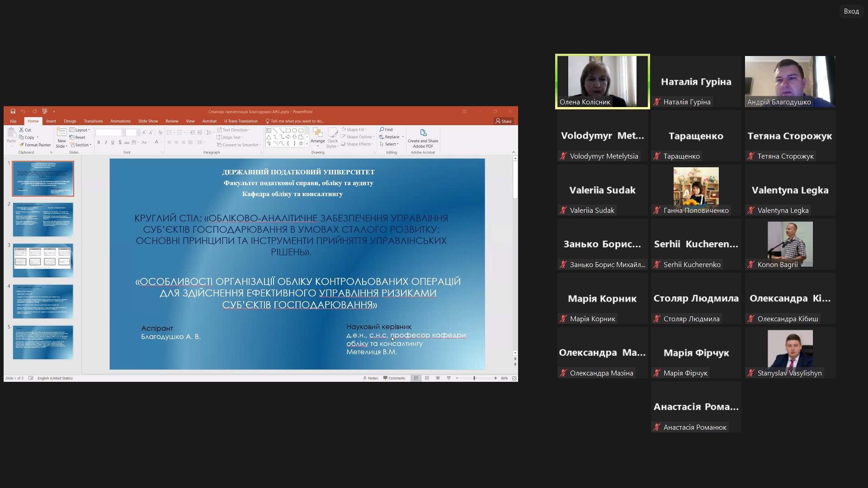The image size is (868, 488).
Task: Select the Oval shape in the shapes gallery
Action: (294, 130)
